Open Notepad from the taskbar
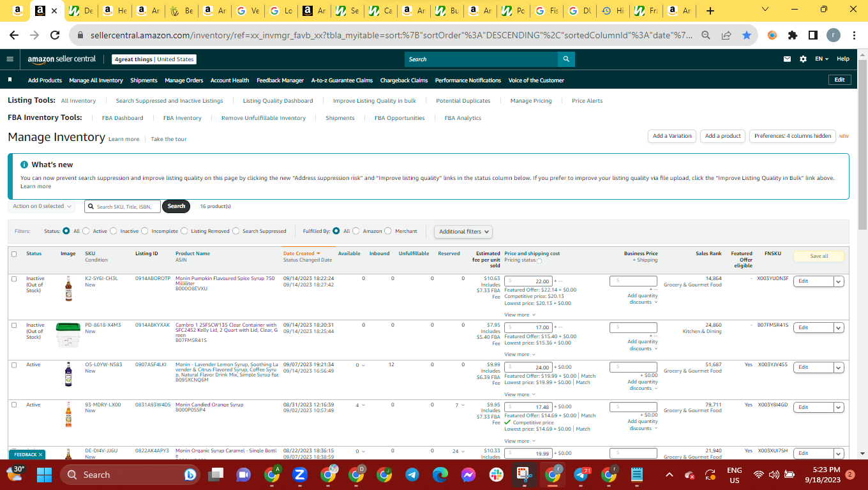 (636, 475)
